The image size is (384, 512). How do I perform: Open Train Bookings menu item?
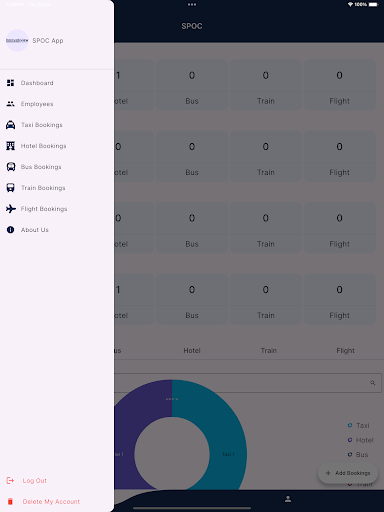pos(57,188)
